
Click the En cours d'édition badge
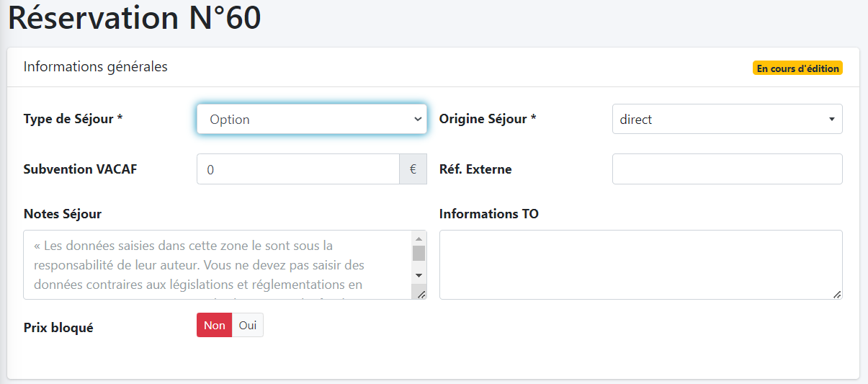pos(797,68)
